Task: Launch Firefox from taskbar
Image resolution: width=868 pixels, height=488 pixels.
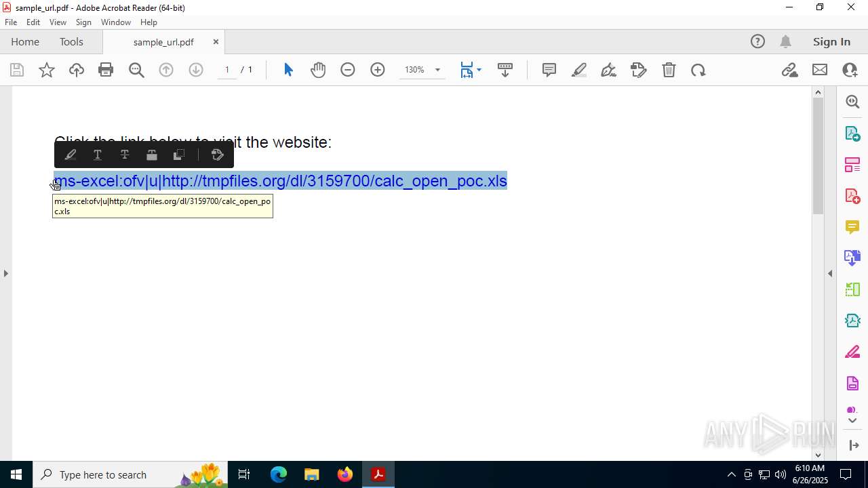Action: [345, 474]
